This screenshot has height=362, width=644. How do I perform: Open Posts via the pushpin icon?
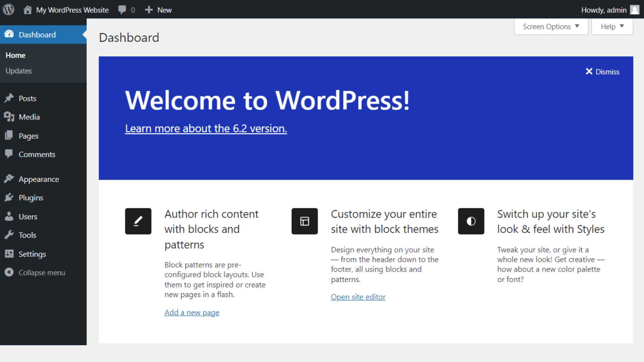[x=9, y=98]
